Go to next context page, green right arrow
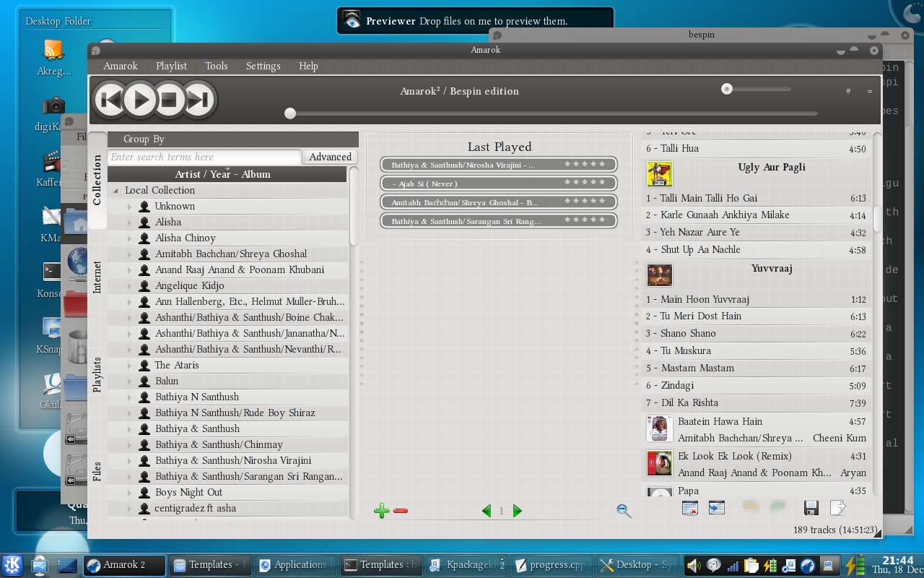Screen dimensions: 924x578 point(517,511)
